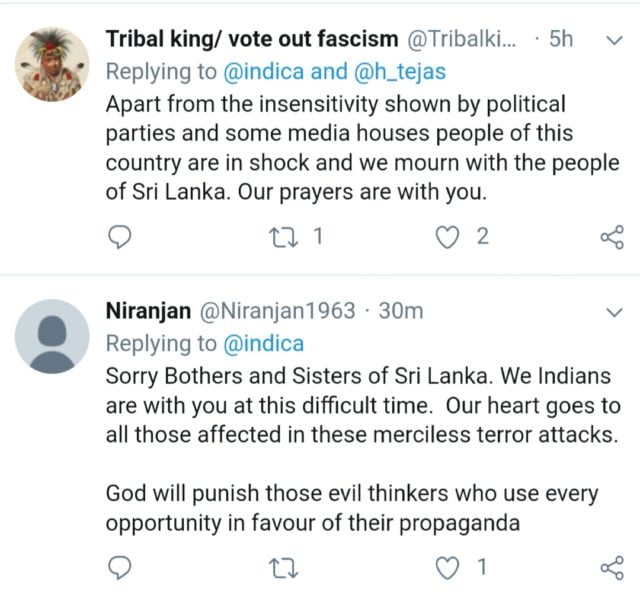Open the 30m timestamp on Niranjan's tweet
This screenshot has width=640, height=602.
(x=401, y=311)
